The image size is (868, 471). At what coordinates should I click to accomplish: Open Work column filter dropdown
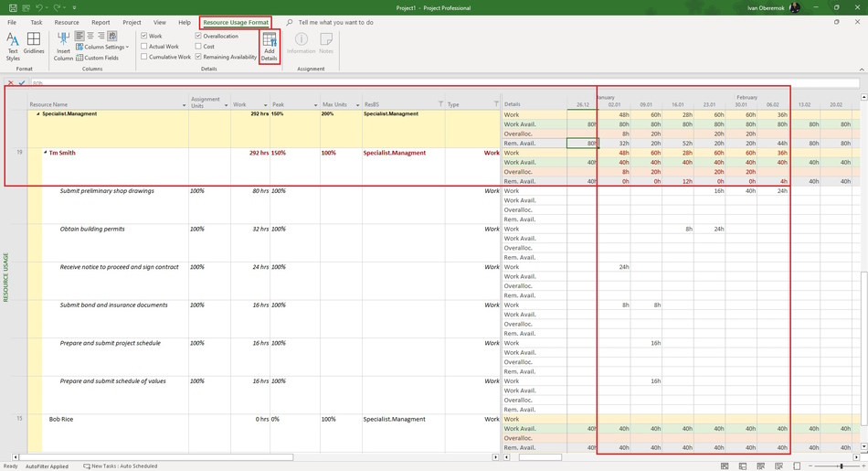tap(265, 105)
